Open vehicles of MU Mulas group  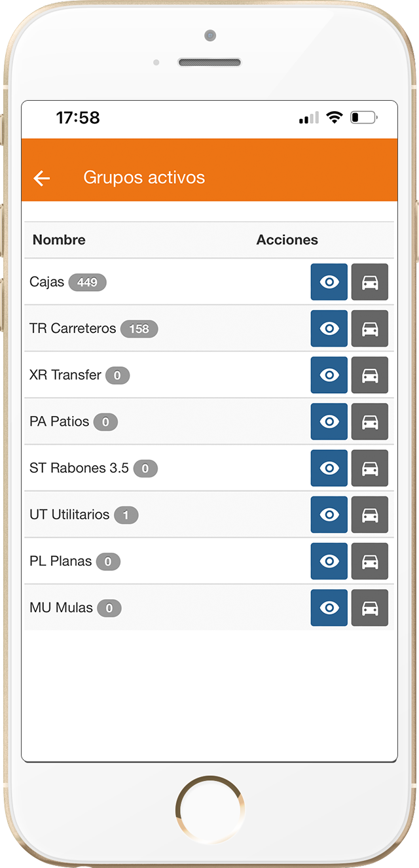370,608
